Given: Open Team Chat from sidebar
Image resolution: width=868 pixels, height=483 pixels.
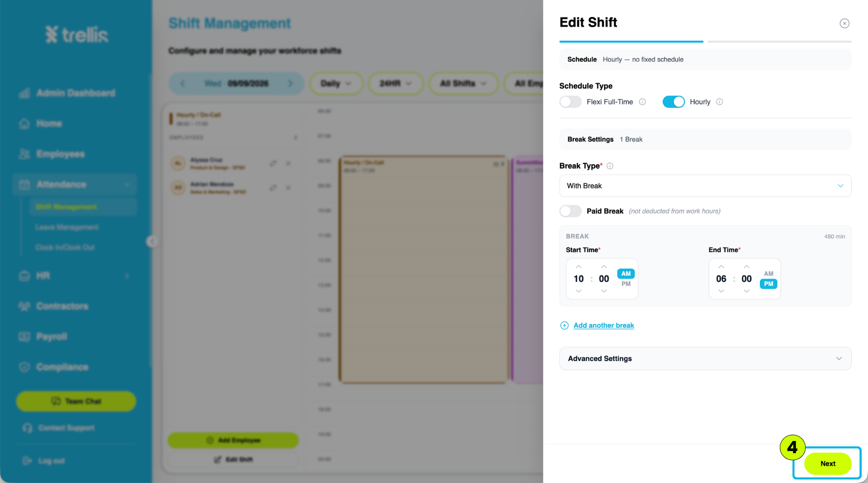Looking at the screenshot, I should (x=76, y=401).
